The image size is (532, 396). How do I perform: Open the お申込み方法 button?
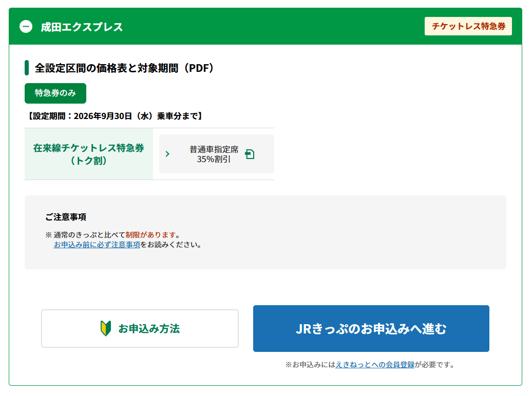click(x=140, y=328)
